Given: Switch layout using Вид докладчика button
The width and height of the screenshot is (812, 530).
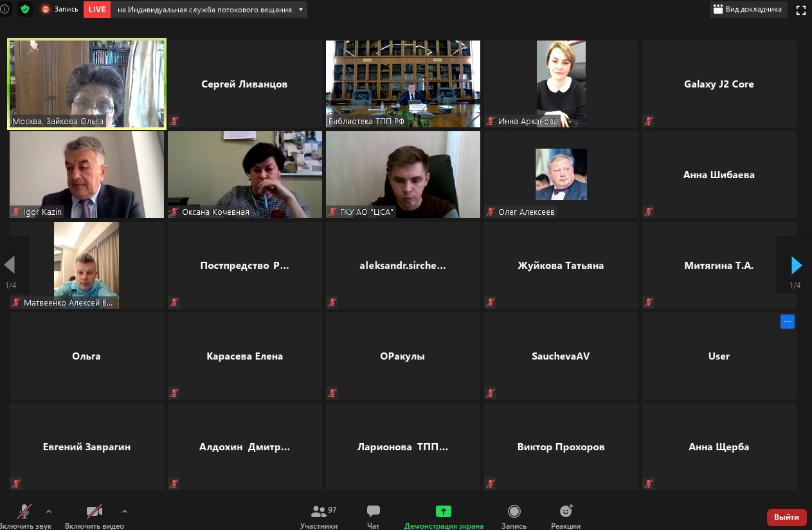Looking at the screenshot, I should pyautogui.click(x=748, y=10).
